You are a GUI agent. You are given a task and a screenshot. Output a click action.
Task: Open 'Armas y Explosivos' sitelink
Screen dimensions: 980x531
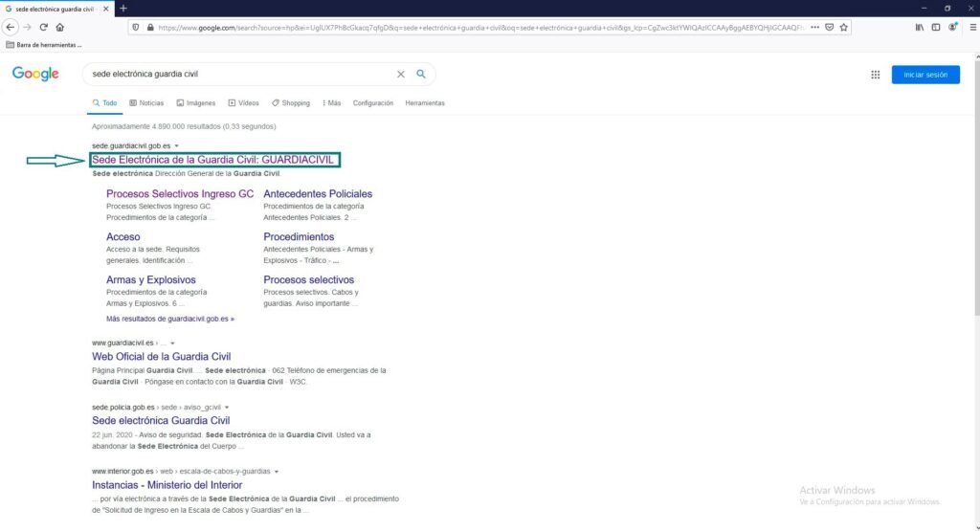click(150, 280)
